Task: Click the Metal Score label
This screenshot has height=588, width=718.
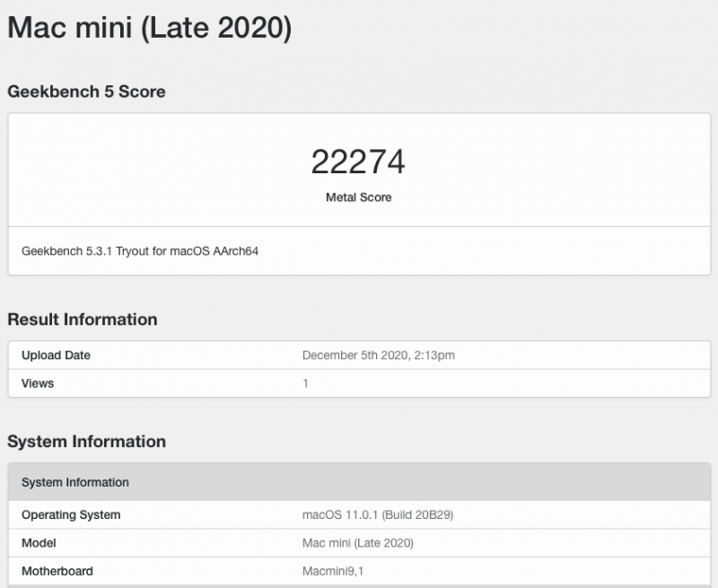Action: pyautogui.click(x=358, y=197)
